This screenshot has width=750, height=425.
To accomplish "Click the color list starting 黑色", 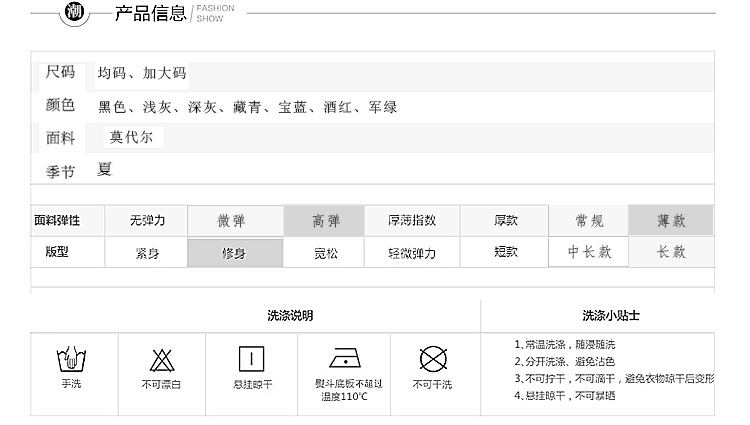I will (x=247, y=107).
